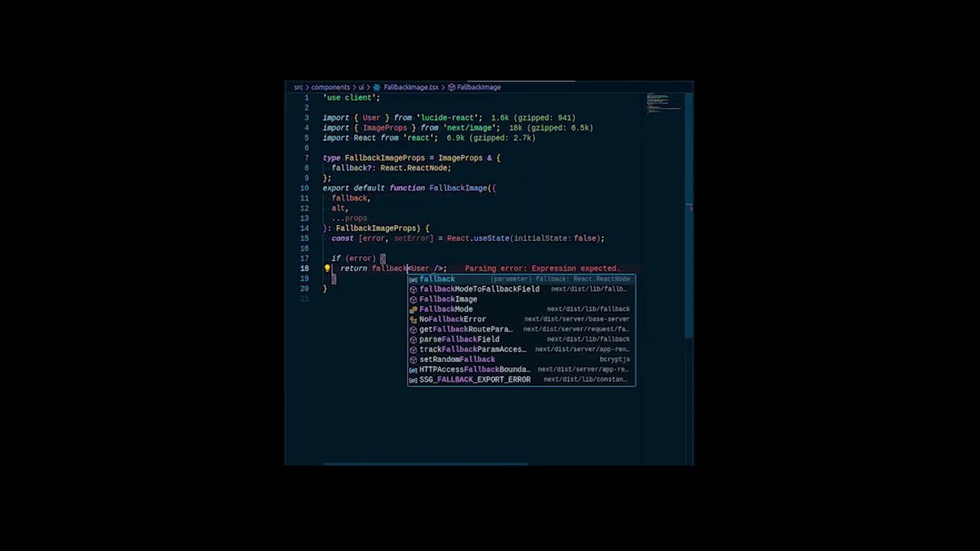Click the code minimap preview
The width and height of the screenshot is (980, 551).
(x=663, y=103)
